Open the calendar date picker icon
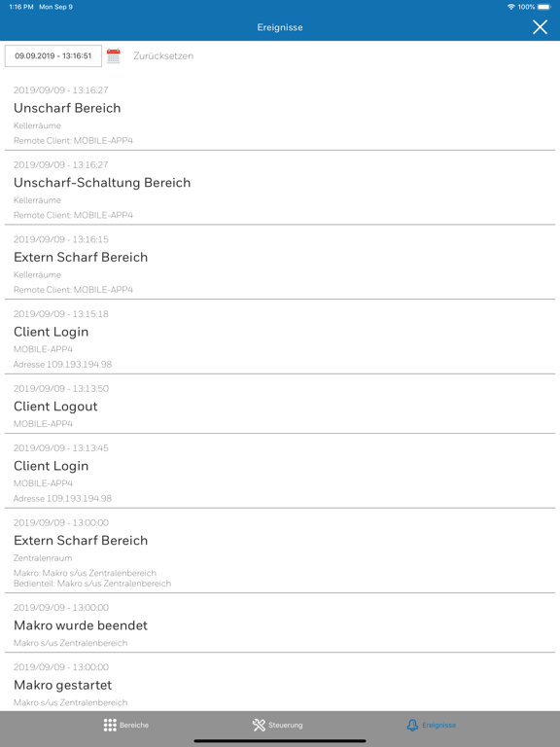The width and height of the screenshot is (560, 747). click(x=114, y=55)
